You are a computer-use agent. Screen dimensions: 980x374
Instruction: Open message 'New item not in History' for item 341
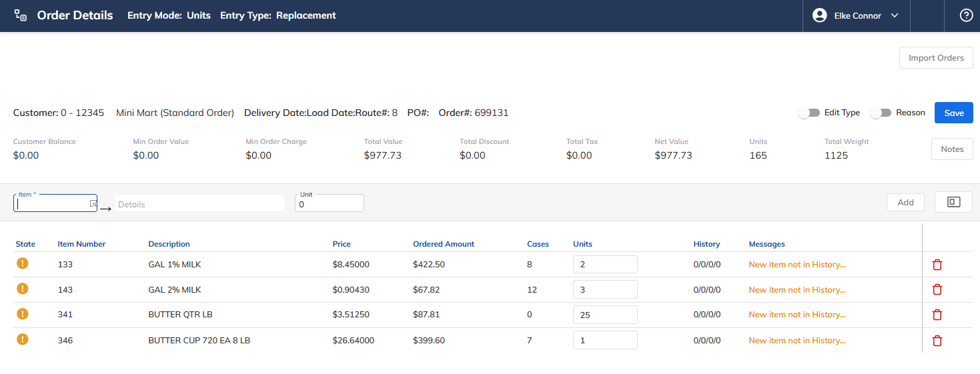[x=797, y=315]
